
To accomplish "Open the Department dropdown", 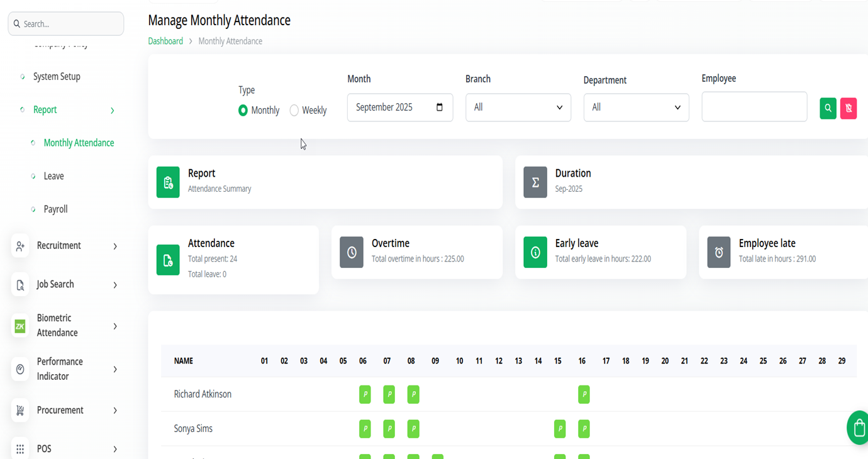I will click(636, 108).
